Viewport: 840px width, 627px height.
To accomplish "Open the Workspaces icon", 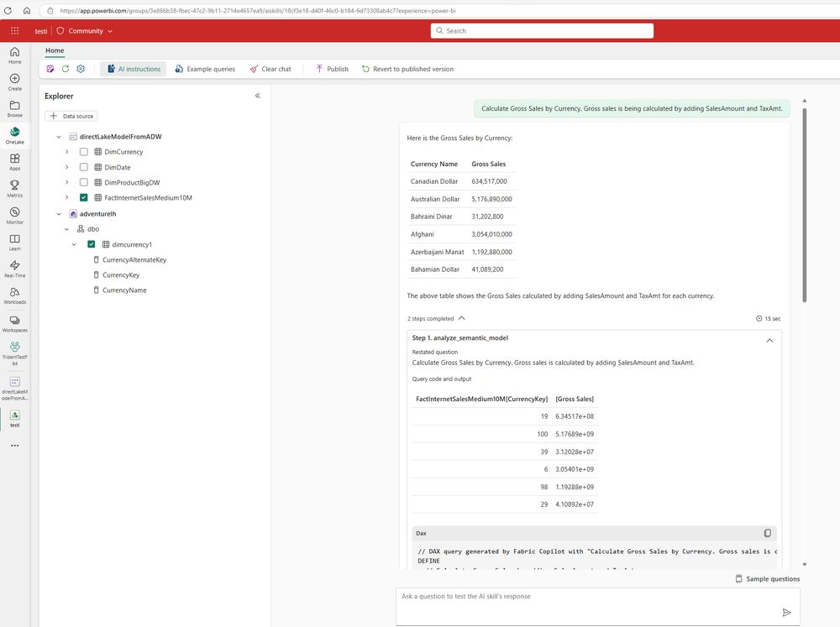I will point(15,323).
